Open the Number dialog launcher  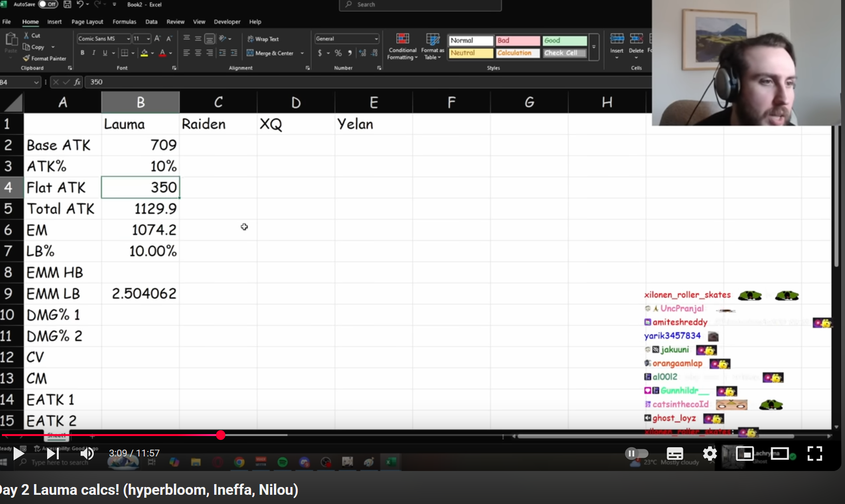[379, 68]
